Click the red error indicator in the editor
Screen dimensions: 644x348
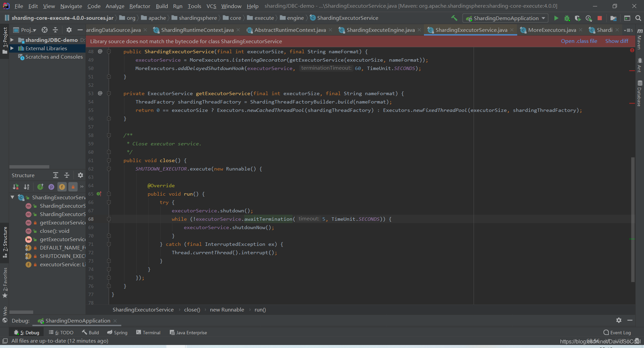pos(632,50)
